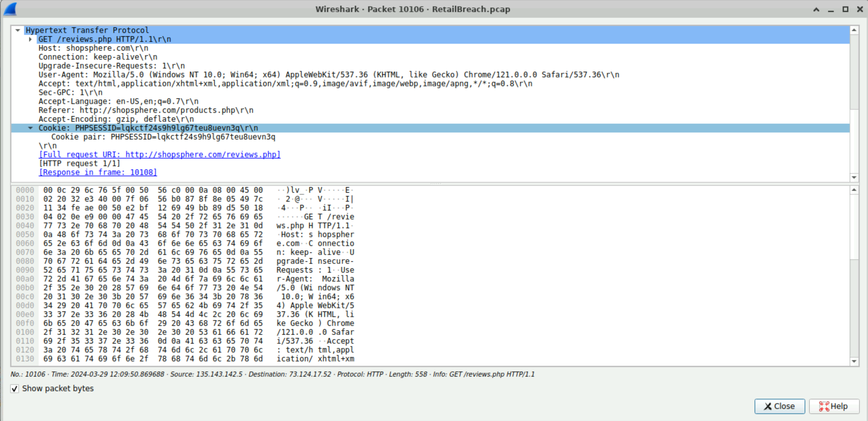Image resolution: width=868 pixels, height=421 pixels.
Task: Click the Wireshark shark fin window icon
Action: tap(10, 9)
